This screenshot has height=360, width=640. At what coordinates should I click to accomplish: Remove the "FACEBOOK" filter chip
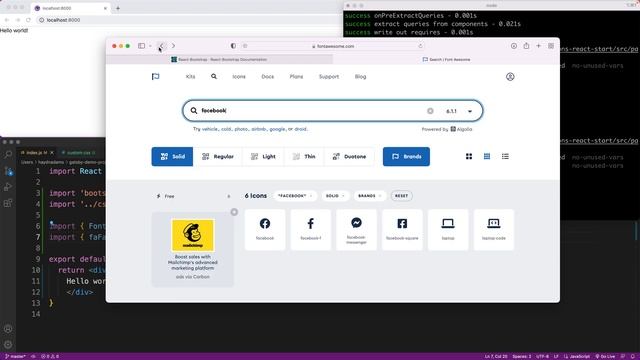[295, 196]
